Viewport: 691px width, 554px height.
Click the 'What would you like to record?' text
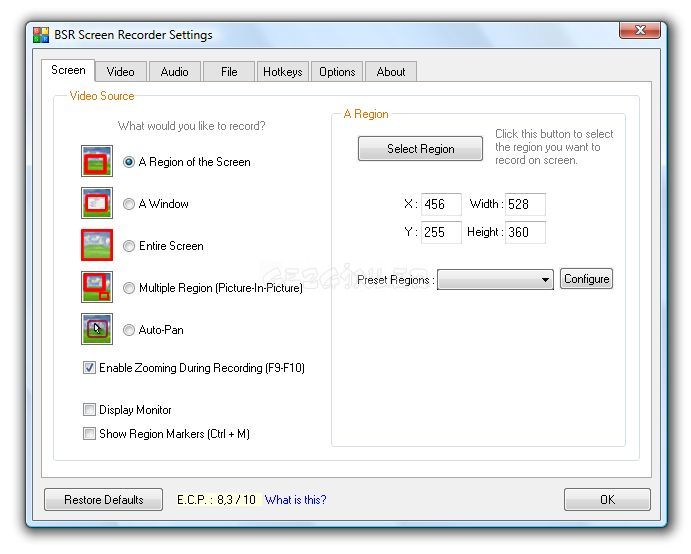(x=192, y=126)
